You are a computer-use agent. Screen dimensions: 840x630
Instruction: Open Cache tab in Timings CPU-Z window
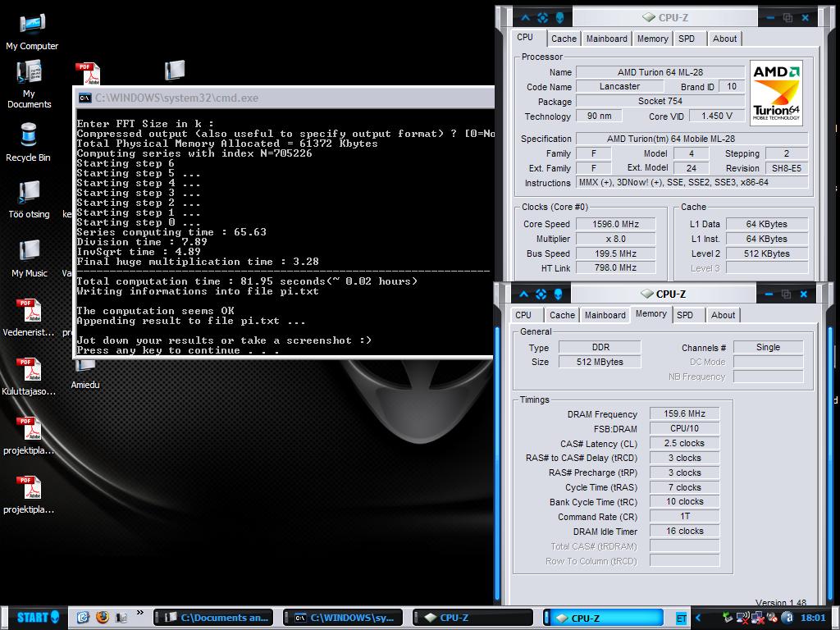tap(562, 315)
